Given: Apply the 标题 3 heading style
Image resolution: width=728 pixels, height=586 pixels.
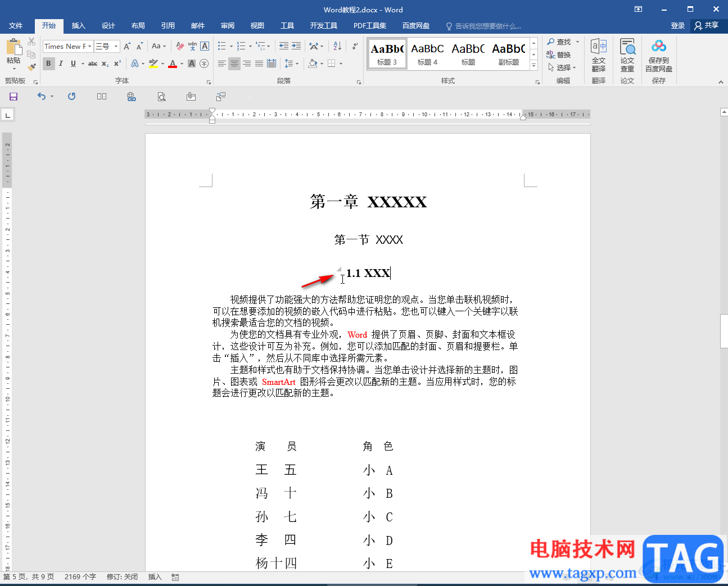Looking at the screenshot, I should 387,54.
